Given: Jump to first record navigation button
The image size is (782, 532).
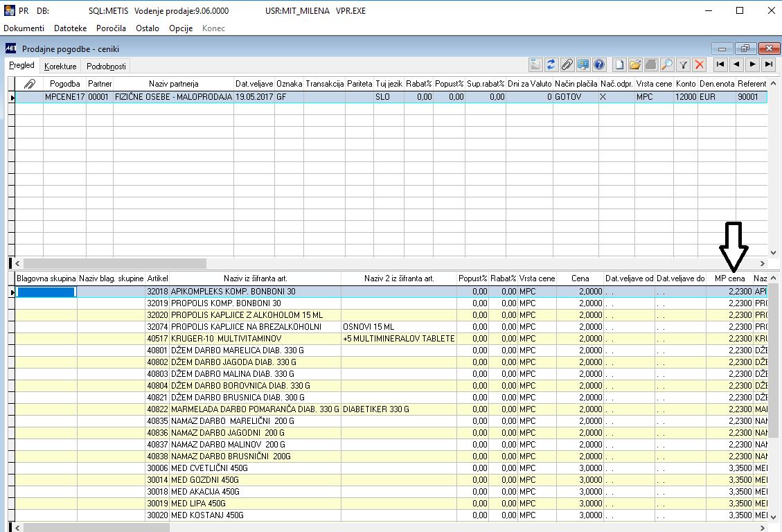Looking at the screenshot, I should [x=720, y=64].
